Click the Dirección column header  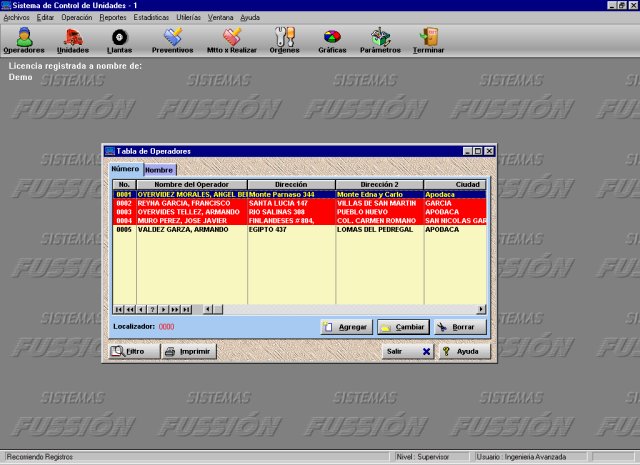[x=291, y=185]
